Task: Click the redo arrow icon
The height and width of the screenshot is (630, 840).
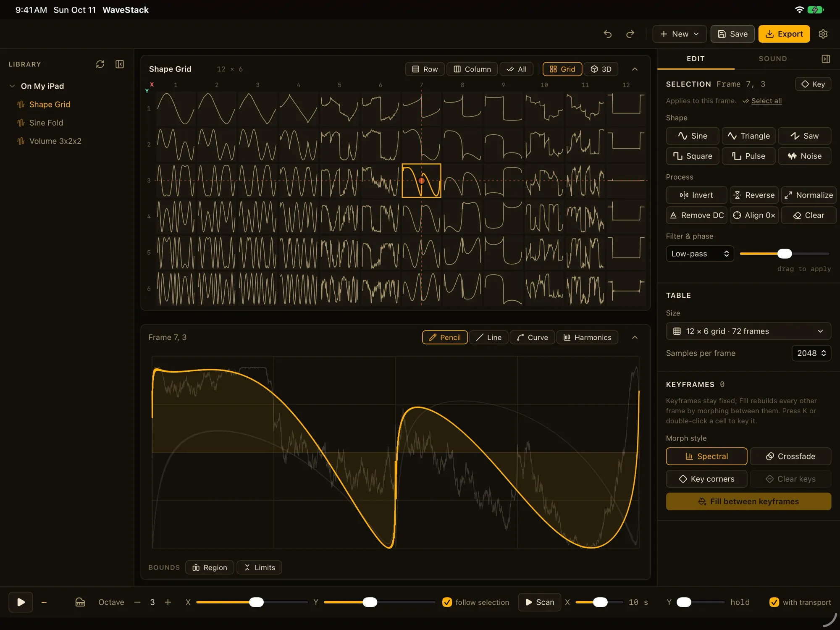Action: coord(630,34)
